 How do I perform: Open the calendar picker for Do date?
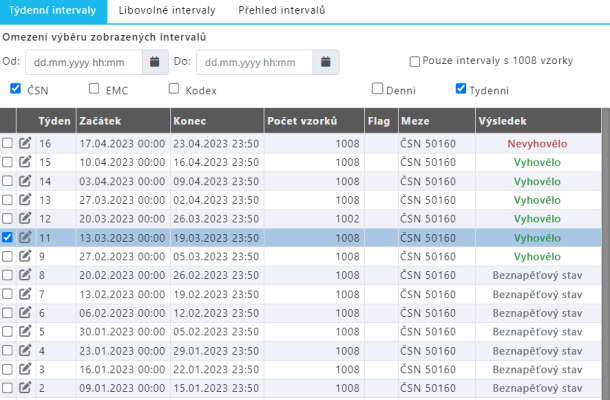(326, 62)
